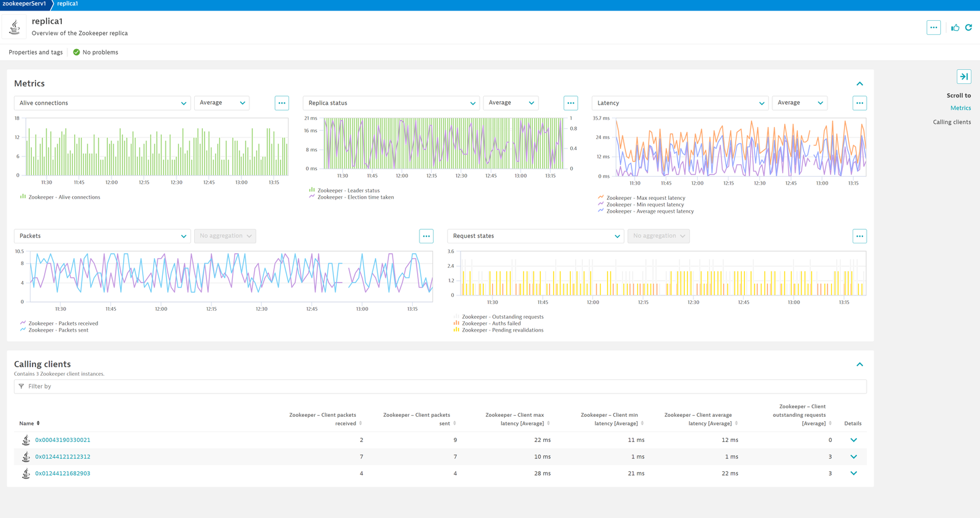Select replica1 breadcrumb item
Screen dimensions: 980x518
click(x=67, y=4)
